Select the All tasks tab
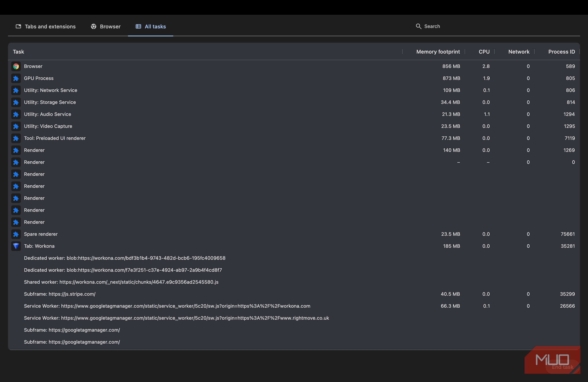 point(150,26)
